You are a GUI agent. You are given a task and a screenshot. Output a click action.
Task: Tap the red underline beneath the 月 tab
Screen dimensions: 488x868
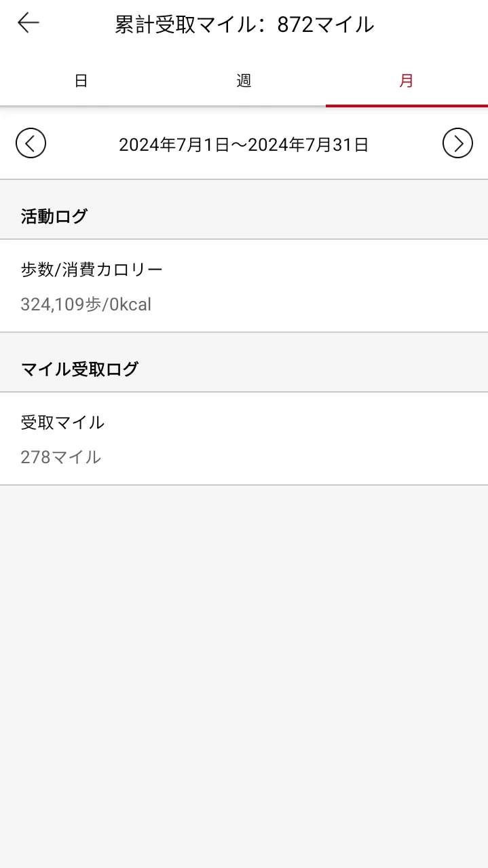[x=407, y=106]
